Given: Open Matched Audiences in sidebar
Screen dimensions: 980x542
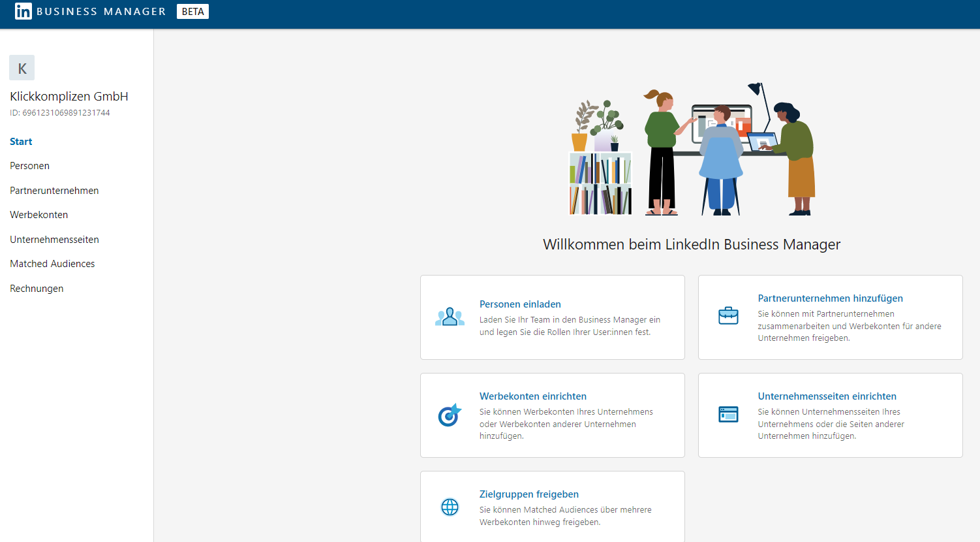Looking at the screenshot, I should pyautogui.click(x=52, y=264).
